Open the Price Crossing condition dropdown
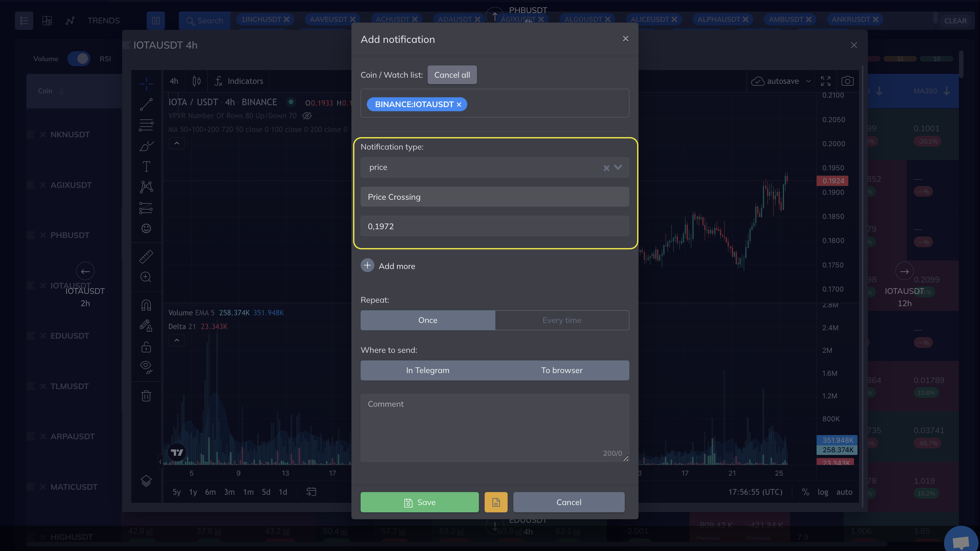 (x=495, y=197)
